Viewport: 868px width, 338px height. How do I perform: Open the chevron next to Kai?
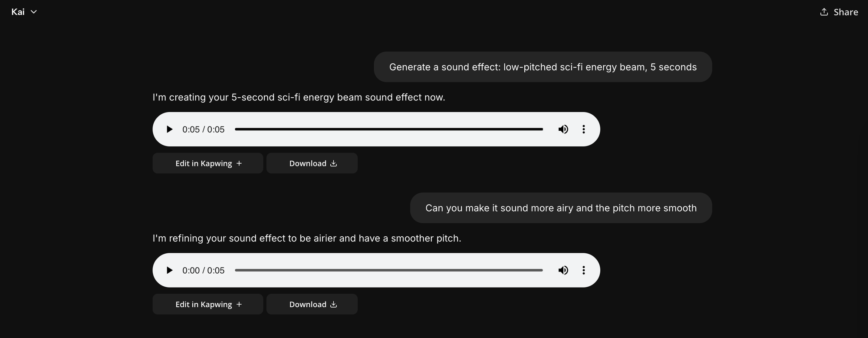[34, 12]
